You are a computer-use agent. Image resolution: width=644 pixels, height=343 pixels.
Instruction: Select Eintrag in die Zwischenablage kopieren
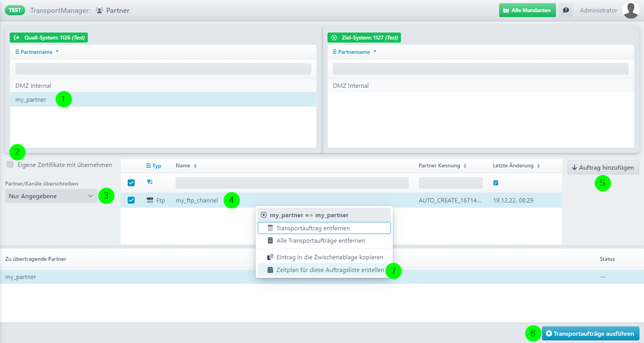(x=324, y=257)
